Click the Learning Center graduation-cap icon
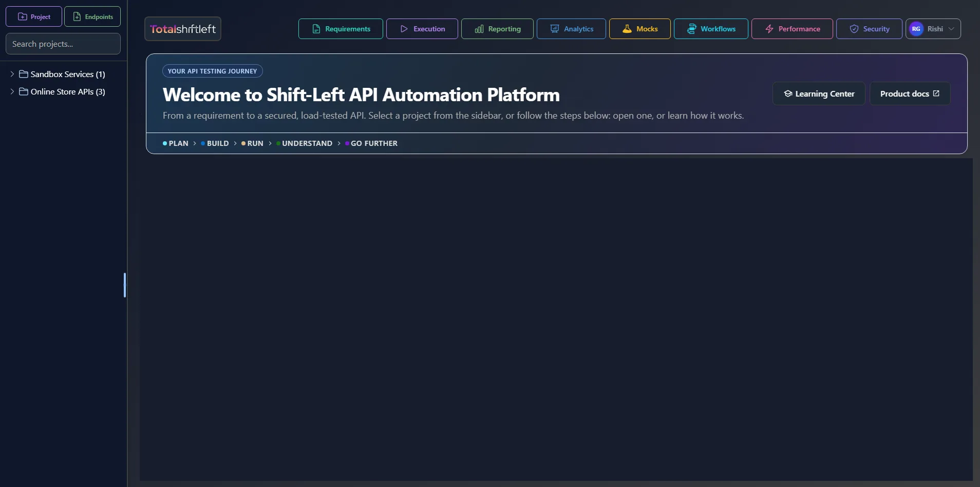Viewport: 980px width, 487px height. (788, 93)
